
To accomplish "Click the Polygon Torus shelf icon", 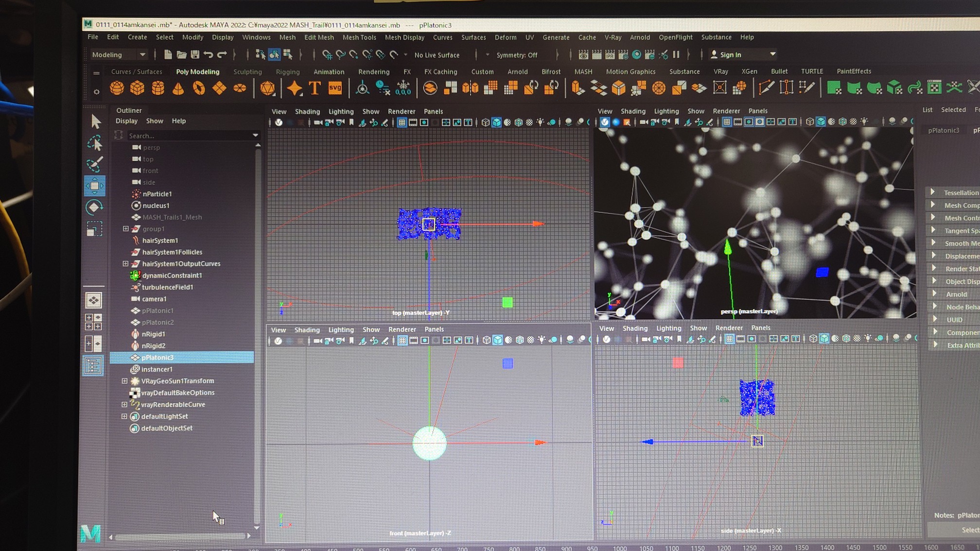I will 199,88.
